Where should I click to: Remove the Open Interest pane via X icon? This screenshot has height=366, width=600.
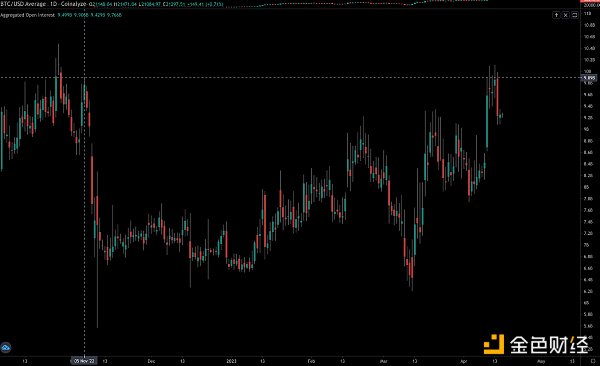point(565,15)
